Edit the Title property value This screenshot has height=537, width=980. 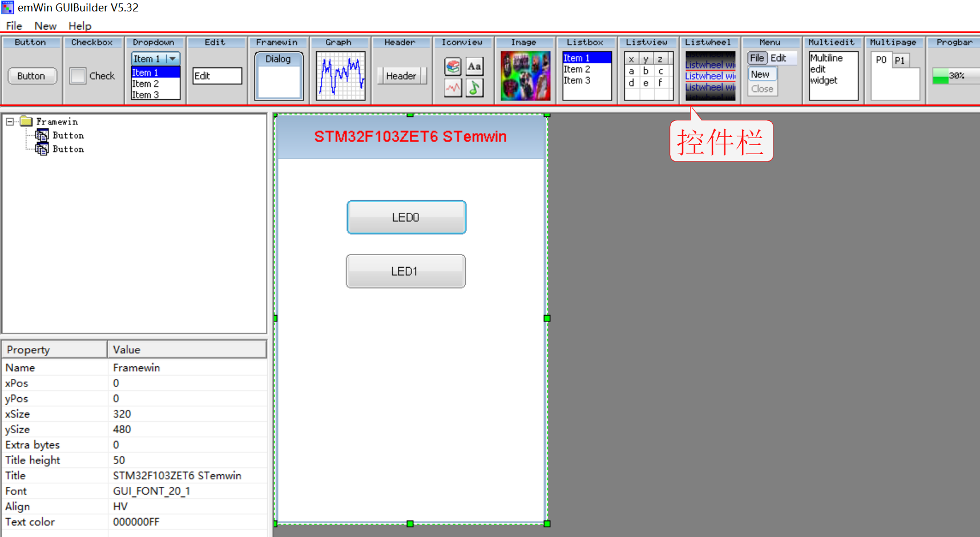[187, 476]
